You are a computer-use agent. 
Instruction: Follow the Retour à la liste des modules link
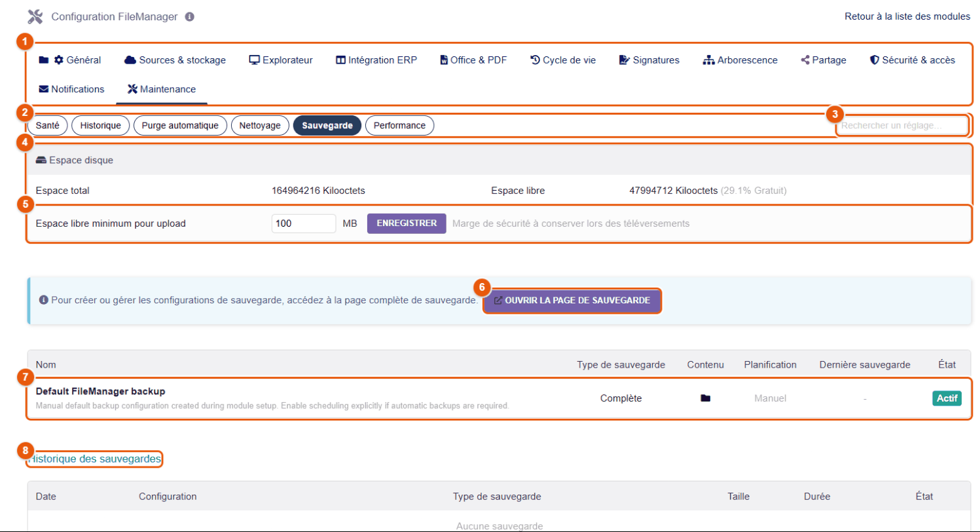click(907, 17)
